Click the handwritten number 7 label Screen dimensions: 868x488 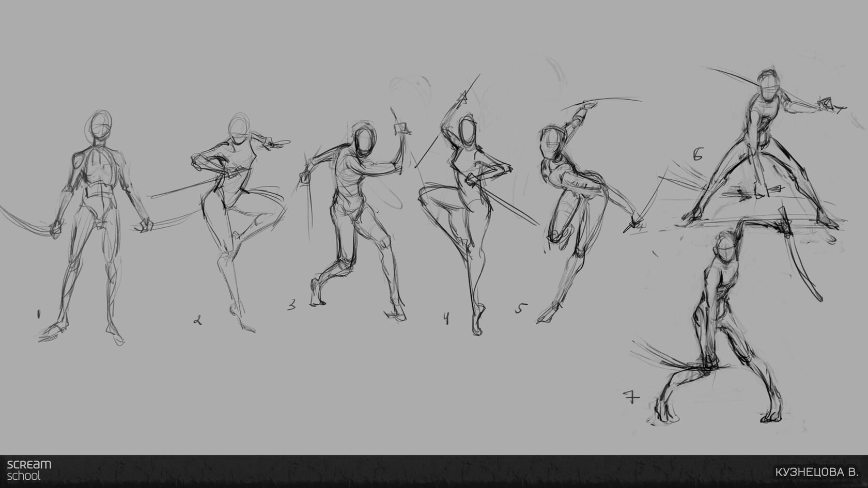coord(631,397)
